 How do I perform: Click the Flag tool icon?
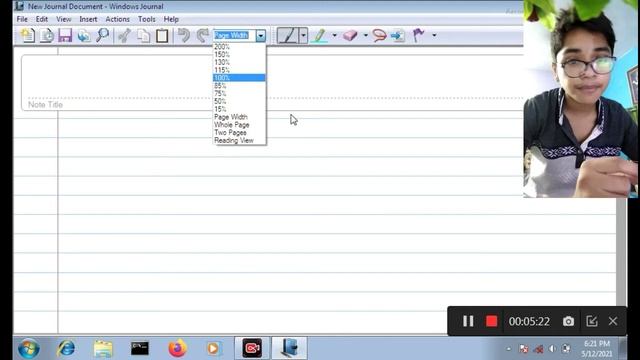(418, 36)
